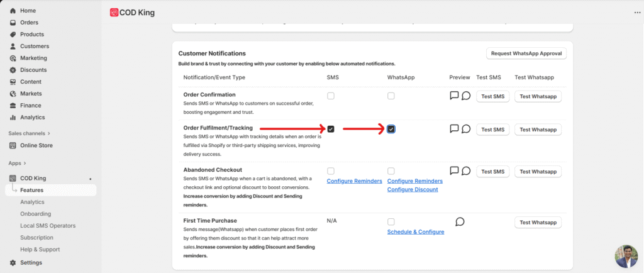Preview WhatsApp message for First Time Purchase

coord(460,222)
